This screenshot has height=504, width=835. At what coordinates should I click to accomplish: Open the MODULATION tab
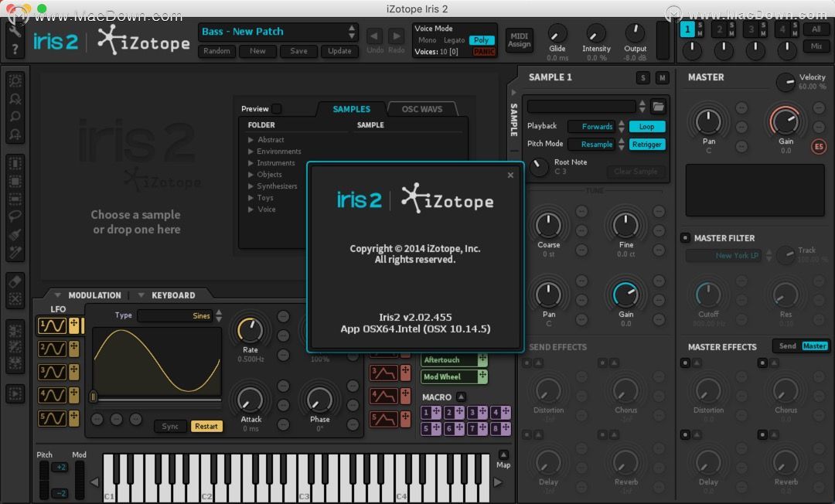click(x=94, y=295)
